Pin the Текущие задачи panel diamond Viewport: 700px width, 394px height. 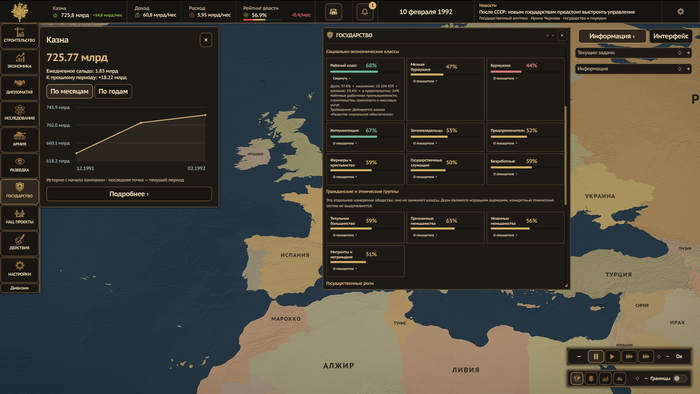click(x=679, y=53)
